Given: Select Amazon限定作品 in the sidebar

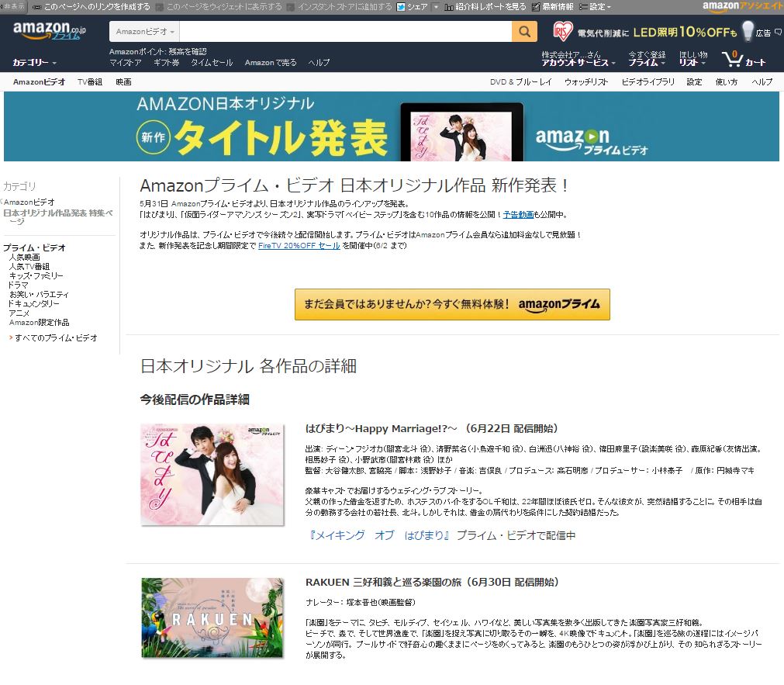Looking at the screenshot, I should (39, 323).
